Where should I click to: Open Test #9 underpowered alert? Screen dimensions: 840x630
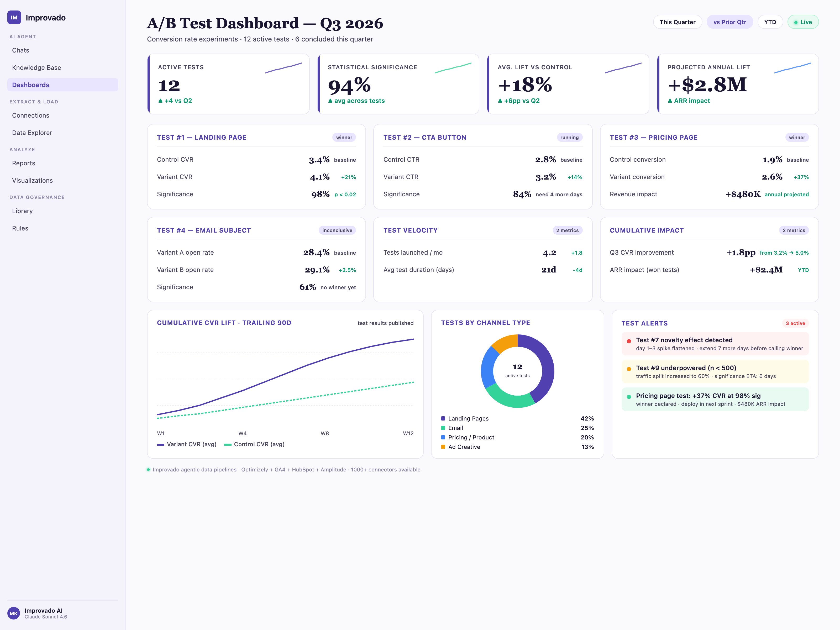[x=715, y=372]
